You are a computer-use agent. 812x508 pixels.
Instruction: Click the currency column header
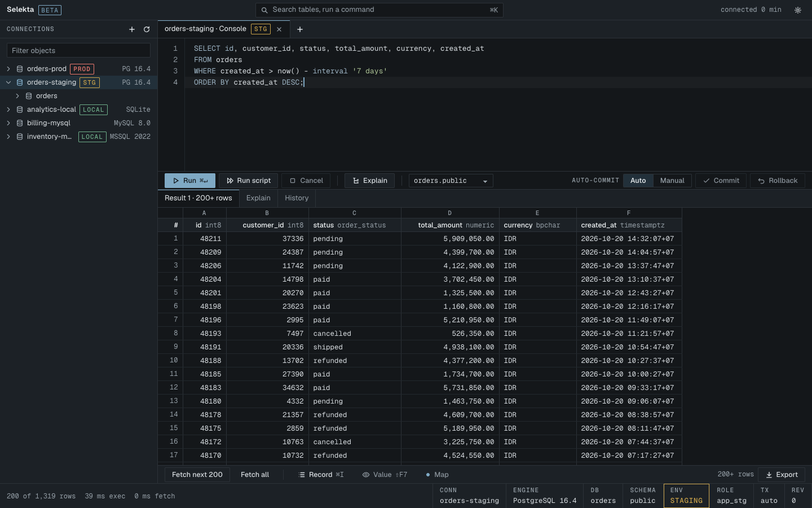pyautogui.click(x=538, y=225)
